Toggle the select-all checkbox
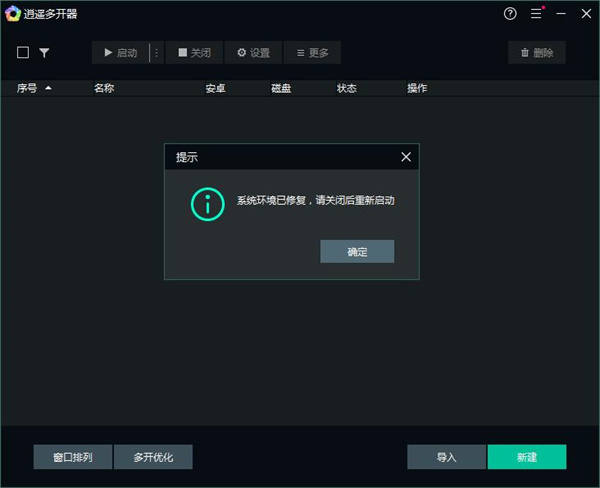This screenshot has width=600, height=488. coord(23,52)
